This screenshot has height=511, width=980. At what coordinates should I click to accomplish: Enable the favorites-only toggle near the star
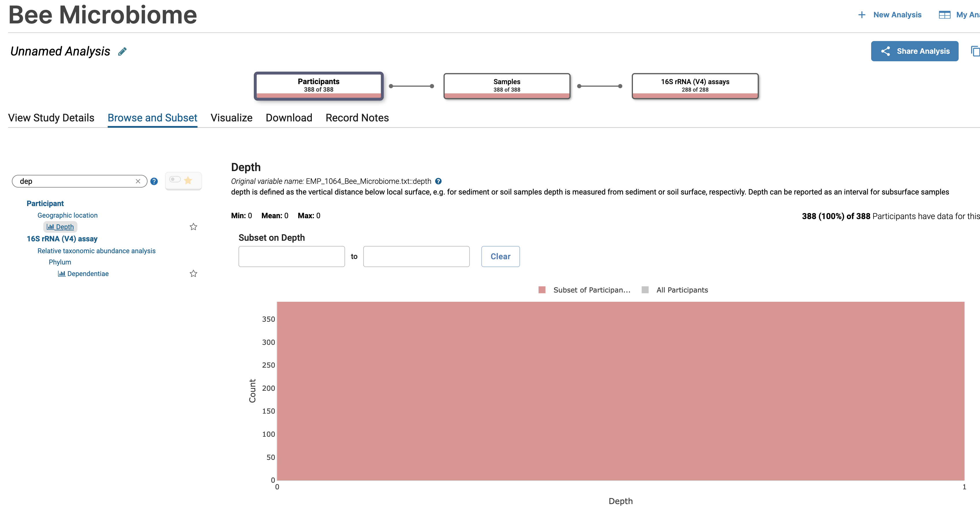pos(175,180)
